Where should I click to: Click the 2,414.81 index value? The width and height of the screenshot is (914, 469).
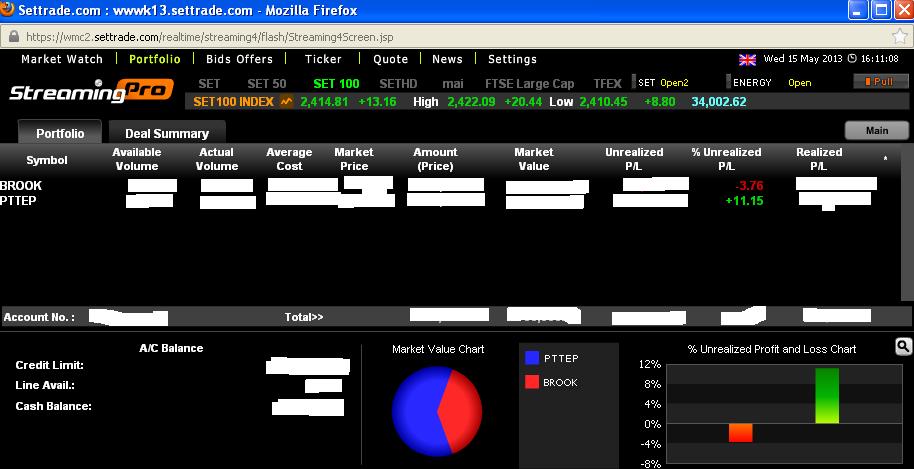324,102
